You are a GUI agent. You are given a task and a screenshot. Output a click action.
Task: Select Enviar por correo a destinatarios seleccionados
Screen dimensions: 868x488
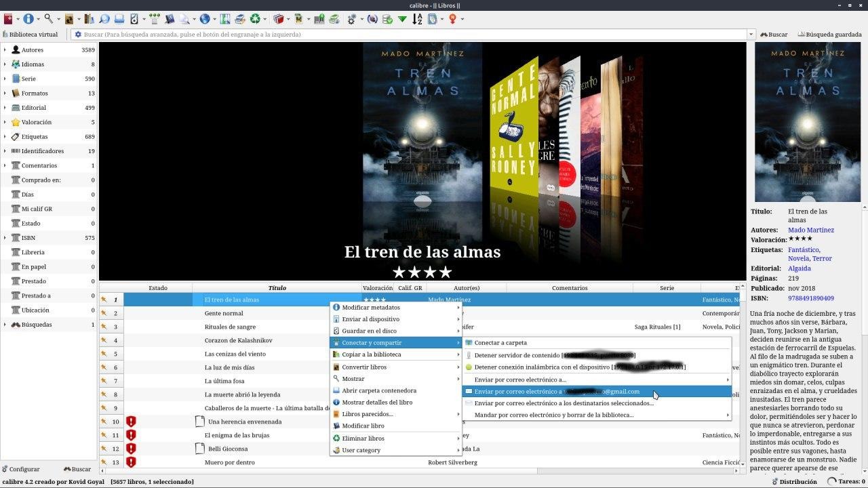(597, 403)
